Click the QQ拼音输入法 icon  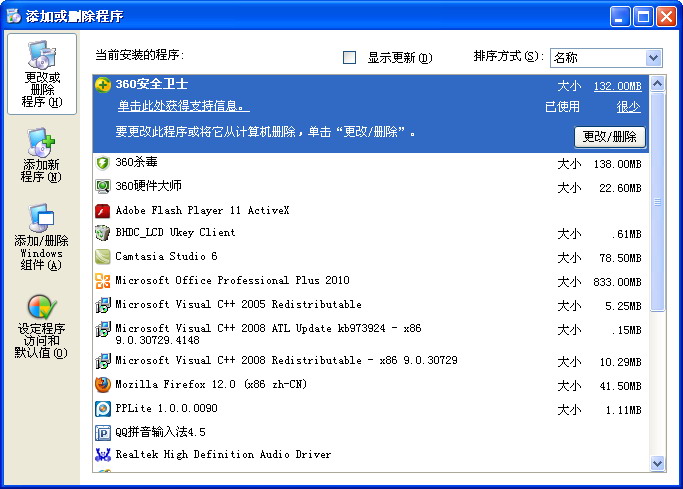(x=103, y=432)
